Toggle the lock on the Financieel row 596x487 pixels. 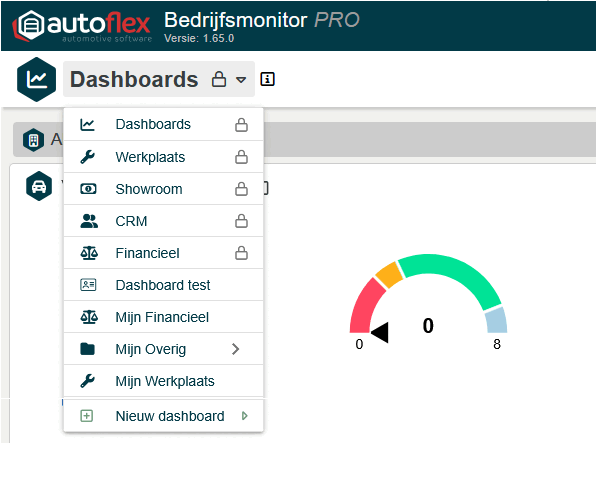tap(241, 253)
